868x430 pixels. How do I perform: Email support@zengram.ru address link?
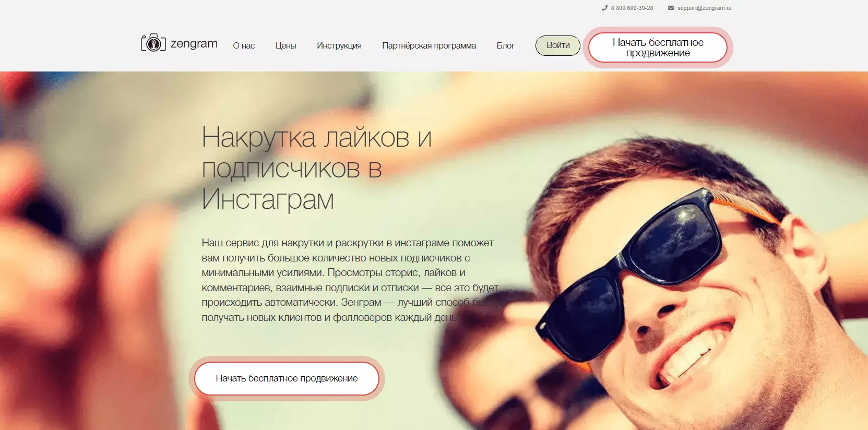tap(704, 8)
